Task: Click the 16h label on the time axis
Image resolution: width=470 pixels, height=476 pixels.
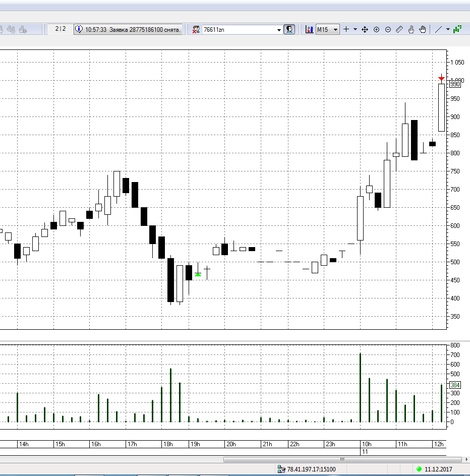Action: click(96, 444)
